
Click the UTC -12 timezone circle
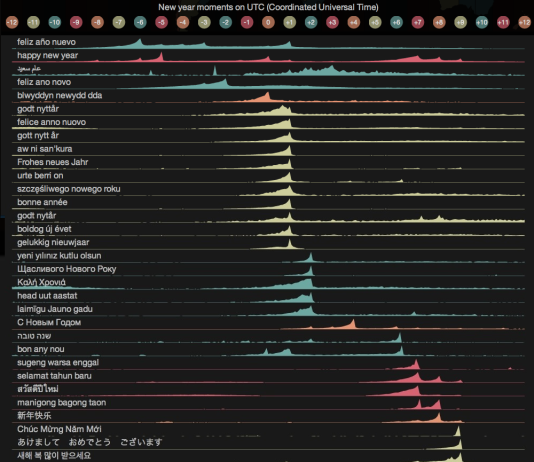tap(12, 22)
